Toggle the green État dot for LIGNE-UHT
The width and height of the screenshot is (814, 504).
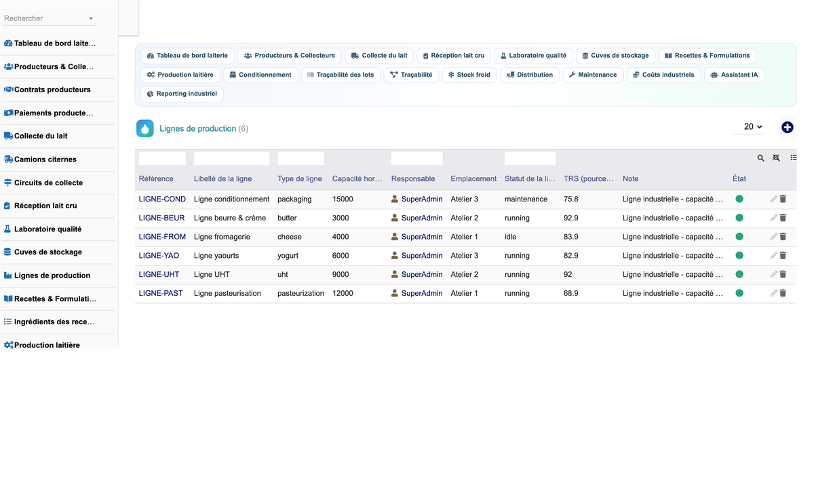(739, 274)
